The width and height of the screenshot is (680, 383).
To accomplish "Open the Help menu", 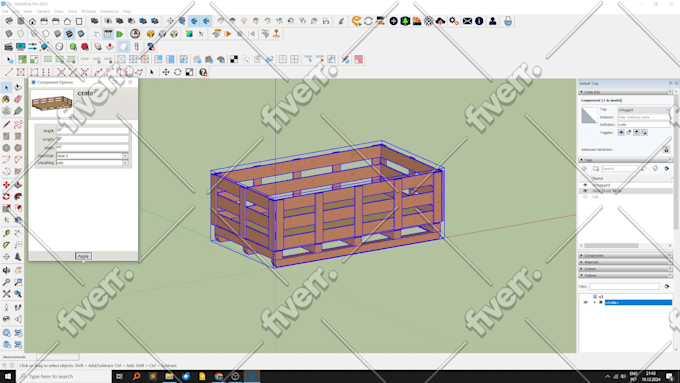I will pyautogui.click(x=127, y=11).
